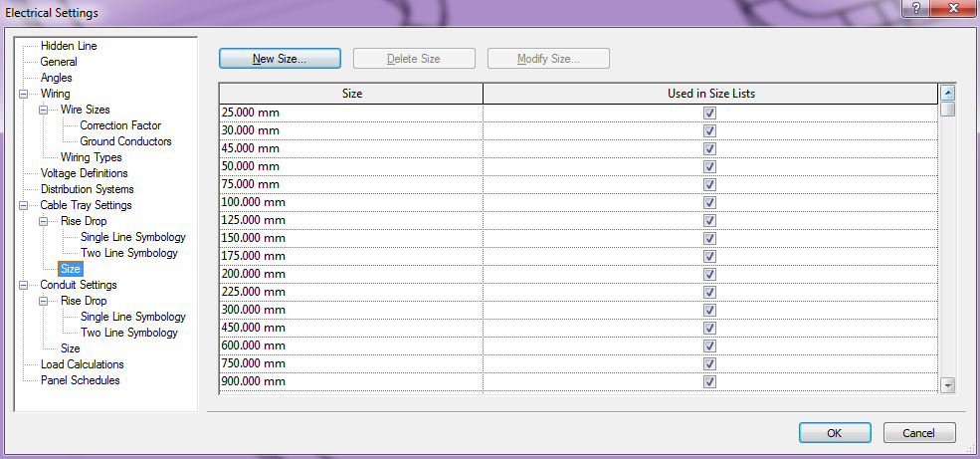Open the dialog Help question mark
Image resolution: width=980 pixels, height=459 pixels.
pos(916,8)
